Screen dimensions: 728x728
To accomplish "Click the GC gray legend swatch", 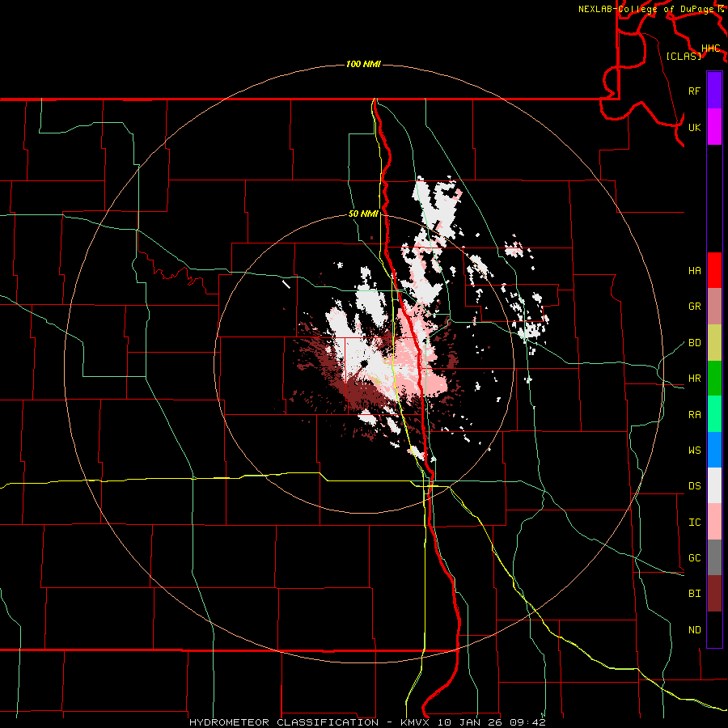I will (714, 557).
